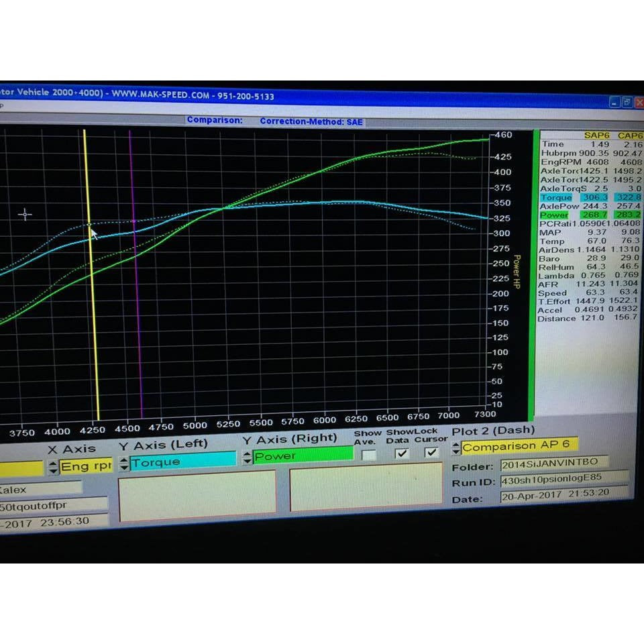The width and height of the screenshot is (644, 644).
Task: Click the Temp row label
Action: (551, 241)
